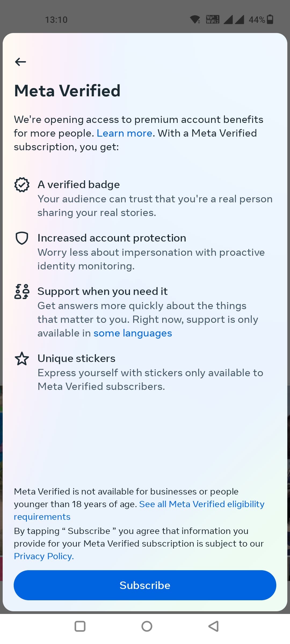Open the some languages link
Screen dimensions: 290x644
click(x=133, y=333)
